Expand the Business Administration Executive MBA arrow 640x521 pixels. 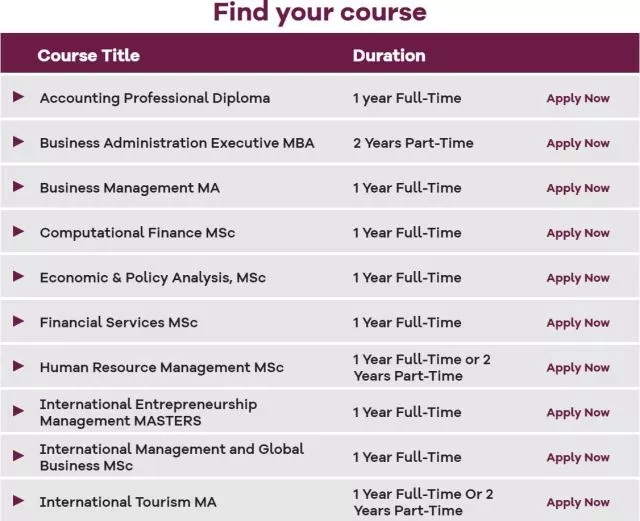(x=18, y=142)
